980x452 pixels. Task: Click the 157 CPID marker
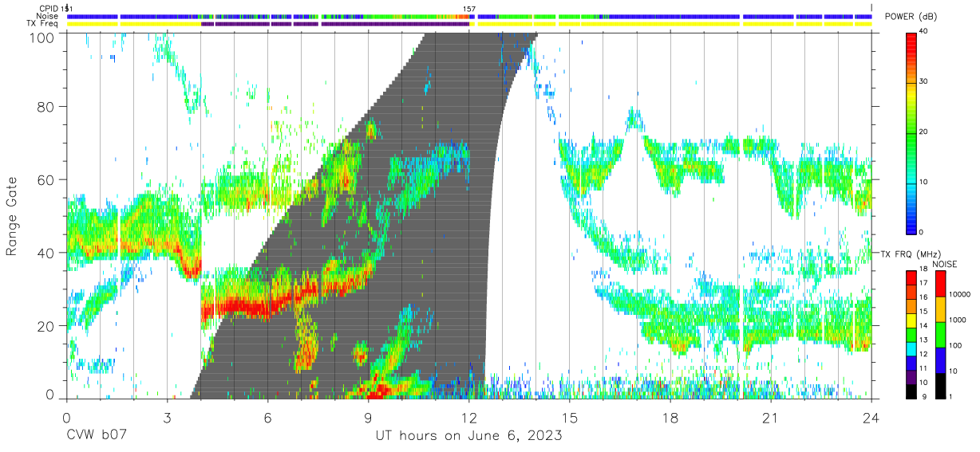(469, 9)
